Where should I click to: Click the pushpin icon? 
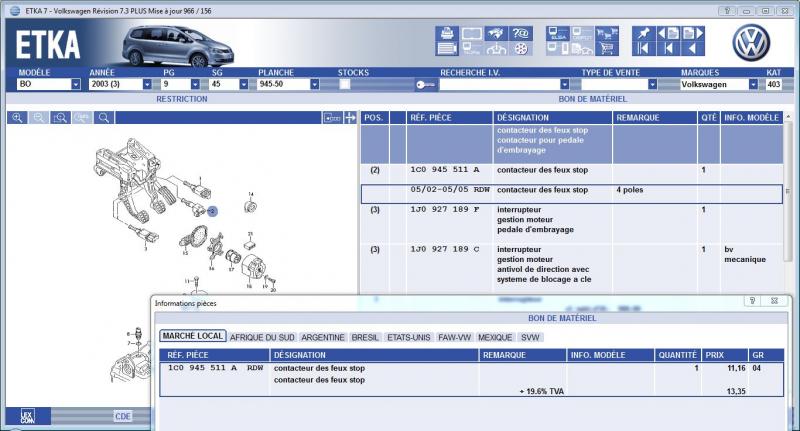(643, 34)
